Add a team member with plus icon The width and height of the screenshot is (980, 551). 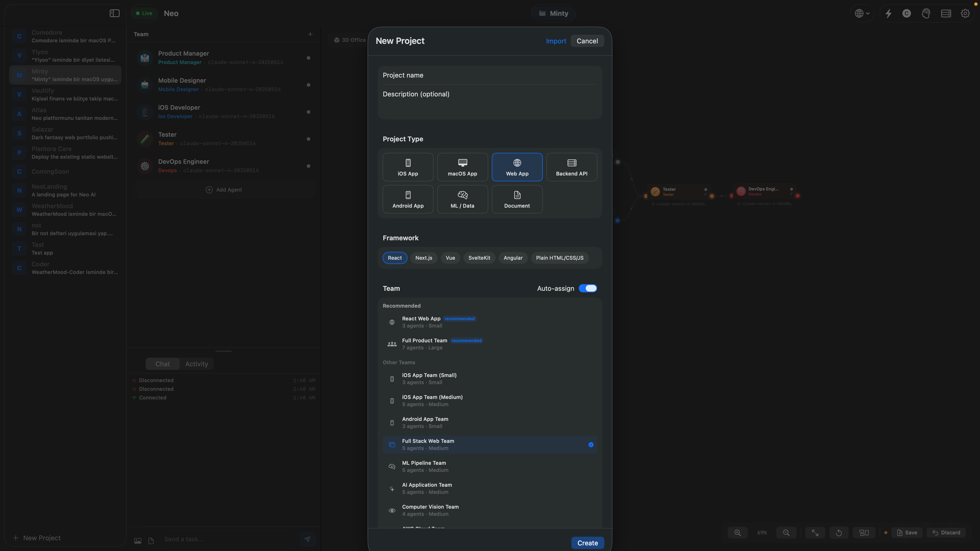tap(310, 34)
